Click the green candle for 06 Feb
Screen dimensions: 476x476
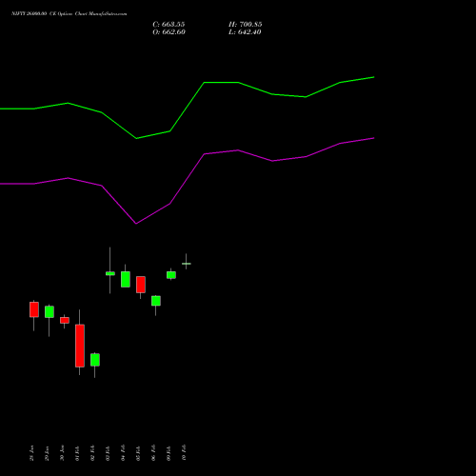[156, 301]
